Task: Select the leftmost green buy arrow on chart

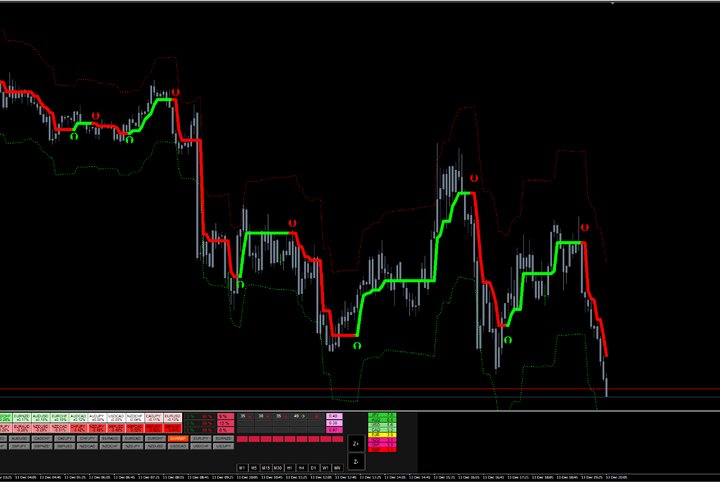Action: pos(74,136)
